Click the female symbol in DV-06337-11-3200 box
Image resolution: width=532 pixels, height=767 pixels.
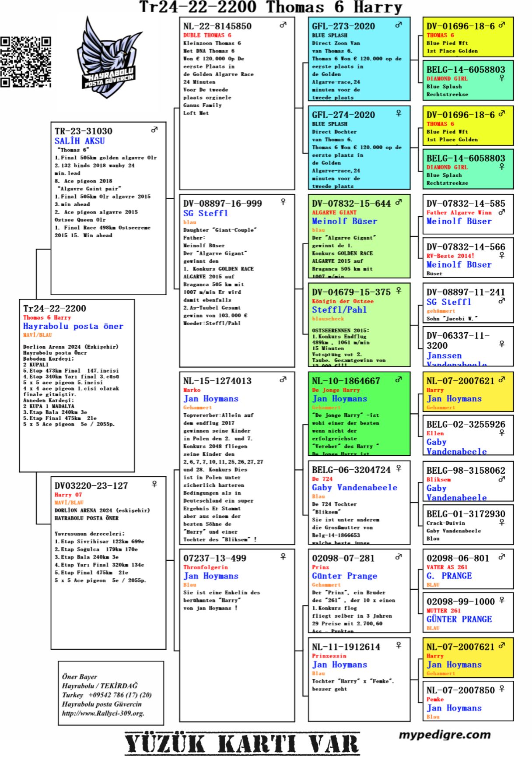tap(502, 344)
